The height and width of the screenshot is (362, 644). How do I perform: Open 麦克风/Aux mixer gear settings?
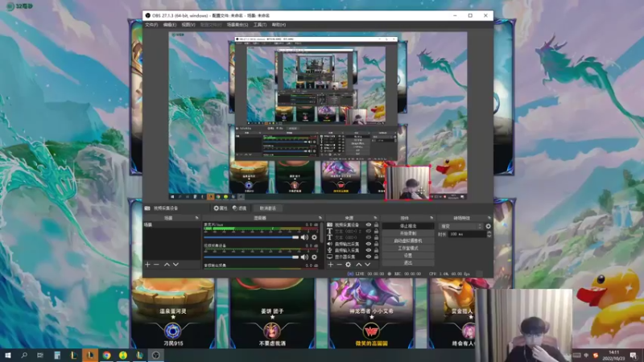pyautogui.click(x=314, y=237)
